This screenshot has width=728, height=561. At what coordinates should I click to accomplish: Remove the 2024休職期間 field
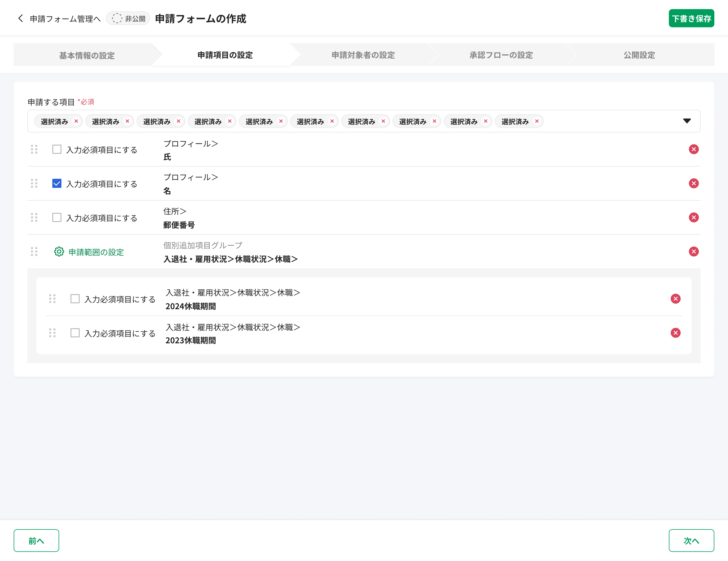(x=676, y=299)
